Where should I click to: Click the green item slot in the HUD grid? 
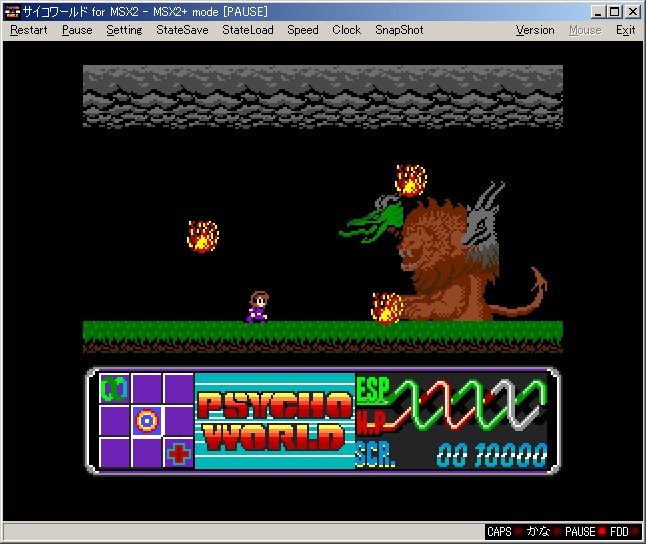114,389
